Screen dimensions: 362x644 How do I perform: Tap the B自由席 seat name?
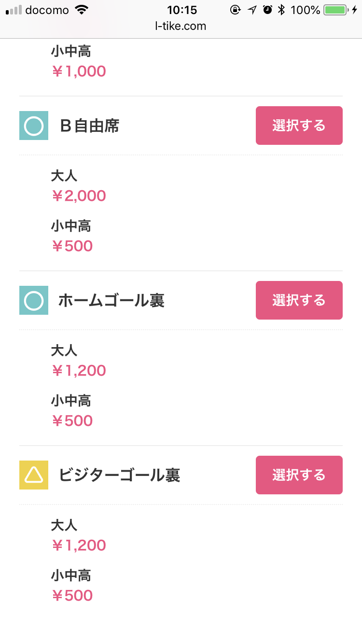coord(90,126)
